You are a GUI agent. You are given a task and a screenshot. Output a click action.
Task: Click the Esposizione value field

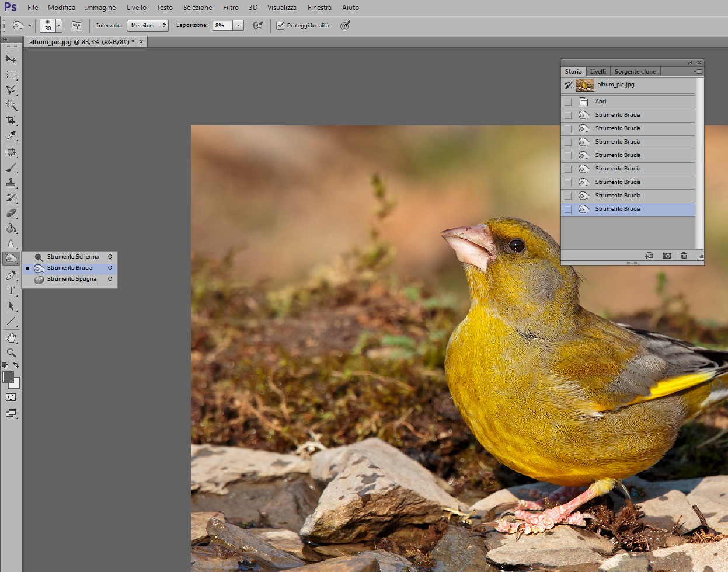tap(222, 26)
